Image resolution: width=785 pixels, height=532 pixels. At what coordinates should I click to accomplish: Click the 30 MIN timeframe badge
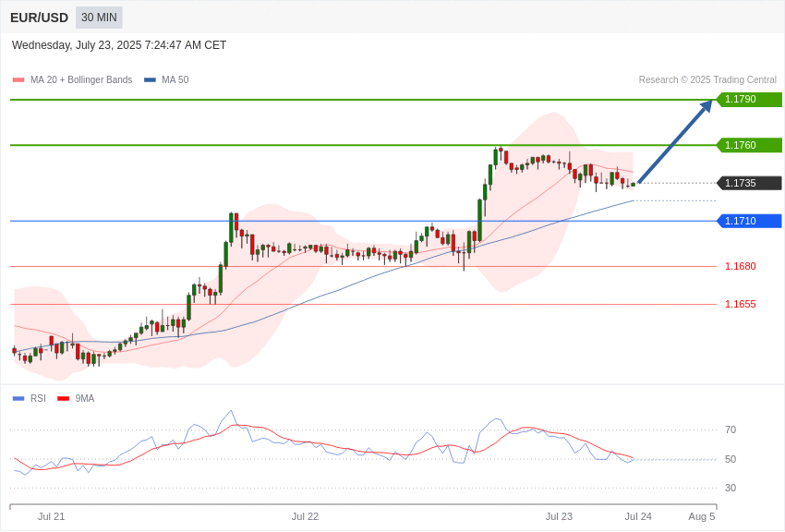(99, 18)
